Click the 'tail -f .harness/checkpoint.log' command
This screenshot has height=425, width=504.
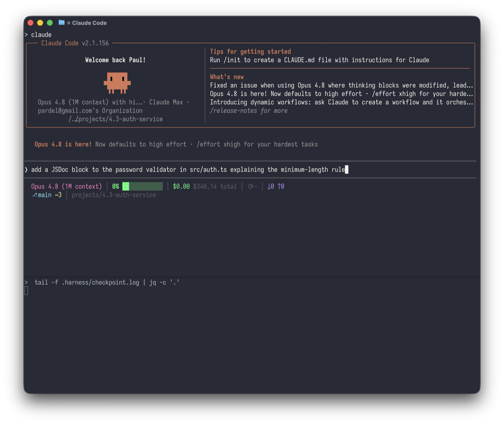point(87,283)
